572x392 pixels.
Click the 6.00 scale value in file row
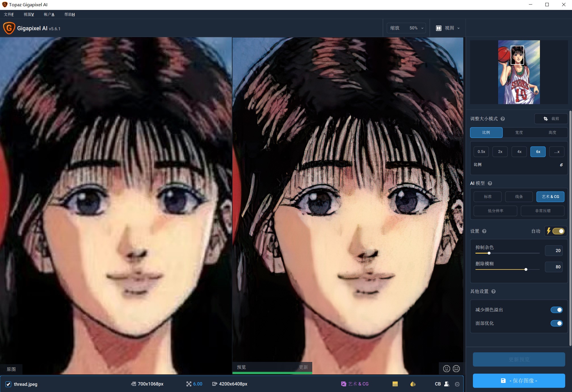pyautogui.click(x=198, y=384)
